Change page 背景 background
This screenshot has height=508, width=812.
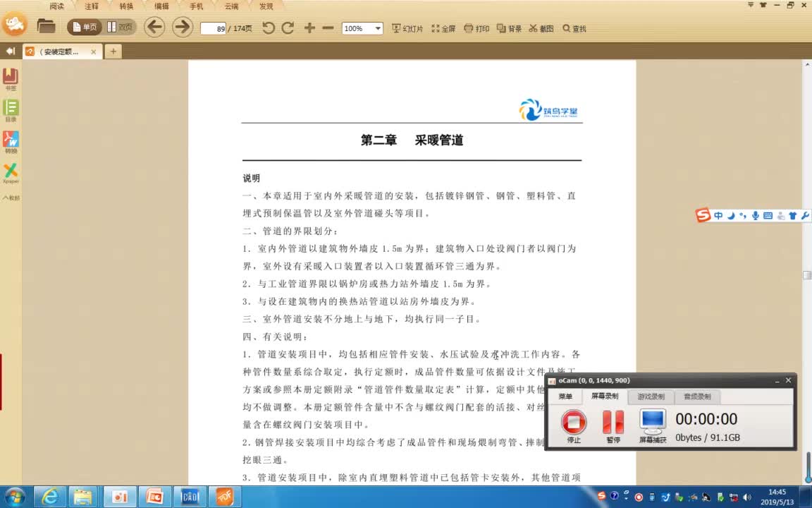509,28
